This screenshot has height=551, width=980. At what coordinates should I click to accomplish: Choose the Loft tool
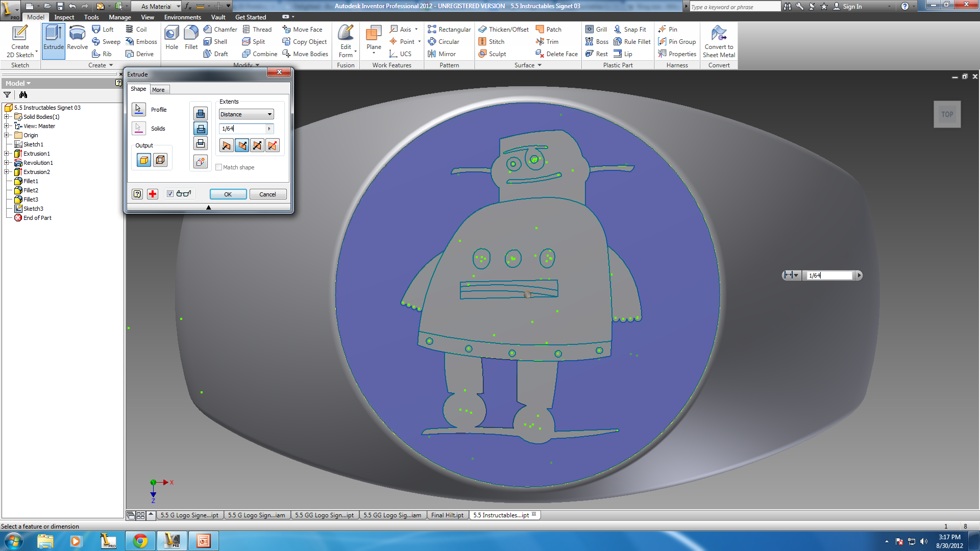[x=103, y=30]
